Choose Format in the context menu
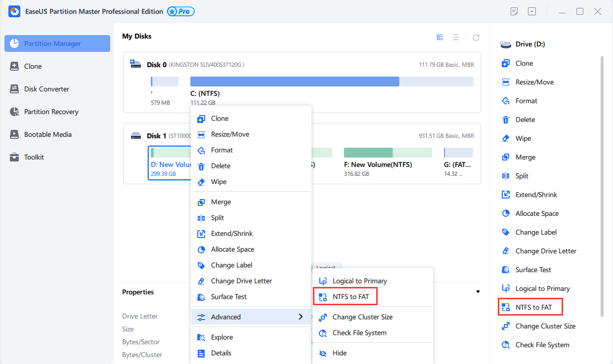 pos(221,150)
